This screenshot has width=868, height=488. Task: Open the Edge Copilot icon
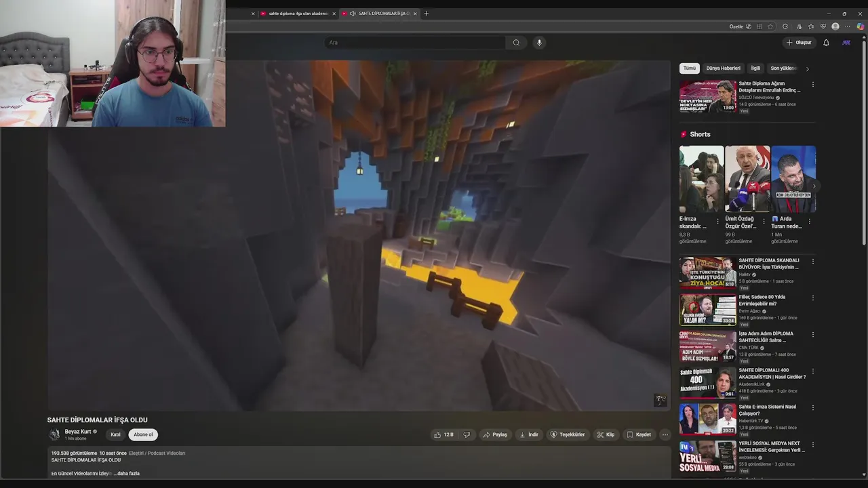tap(860, 26)
